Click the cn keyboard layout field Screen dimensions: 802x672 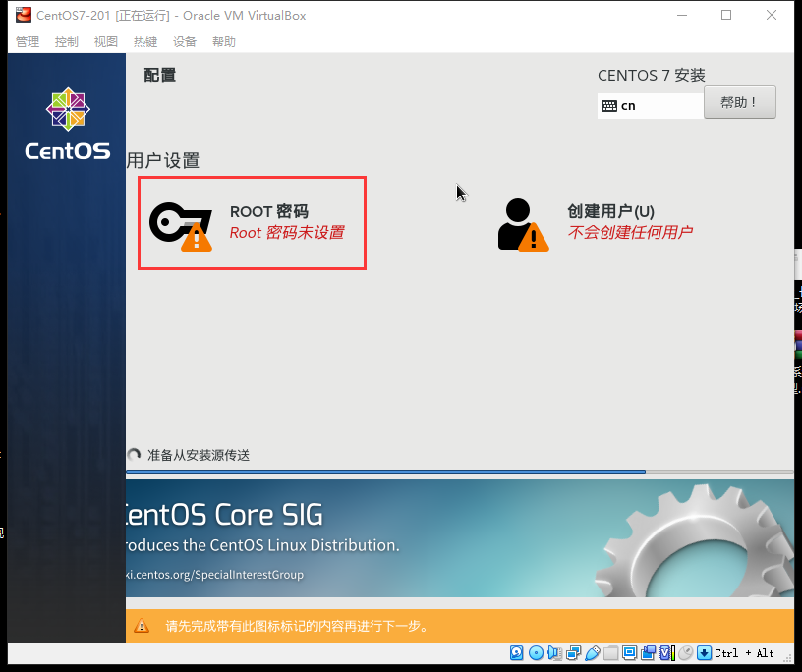point(651,106)
